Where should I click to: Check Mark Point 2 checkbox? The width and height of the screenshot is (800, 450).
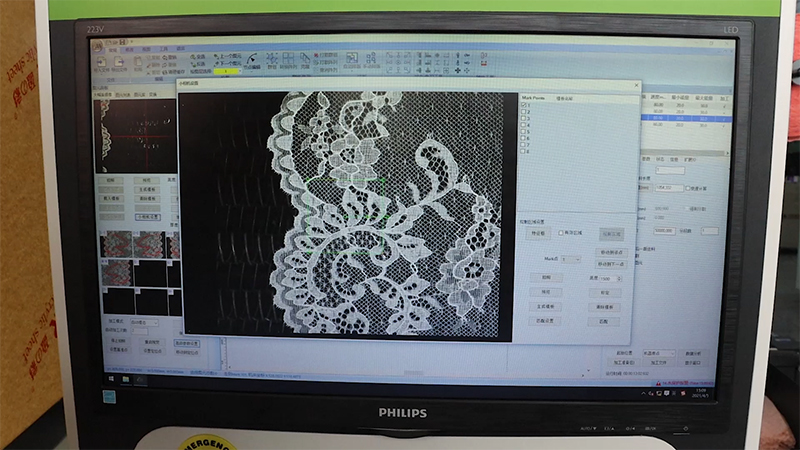523,112
